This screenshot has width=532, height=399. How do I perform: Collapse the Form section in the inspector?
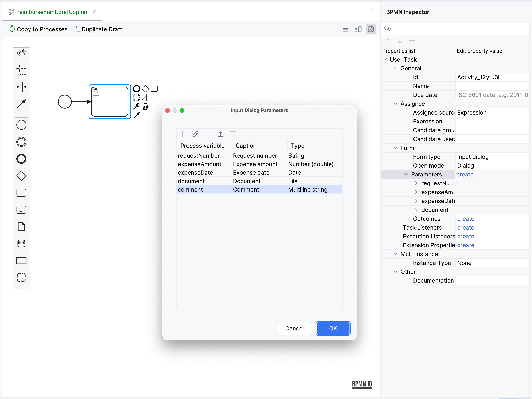pyautogui.click(x=395, y=148)
